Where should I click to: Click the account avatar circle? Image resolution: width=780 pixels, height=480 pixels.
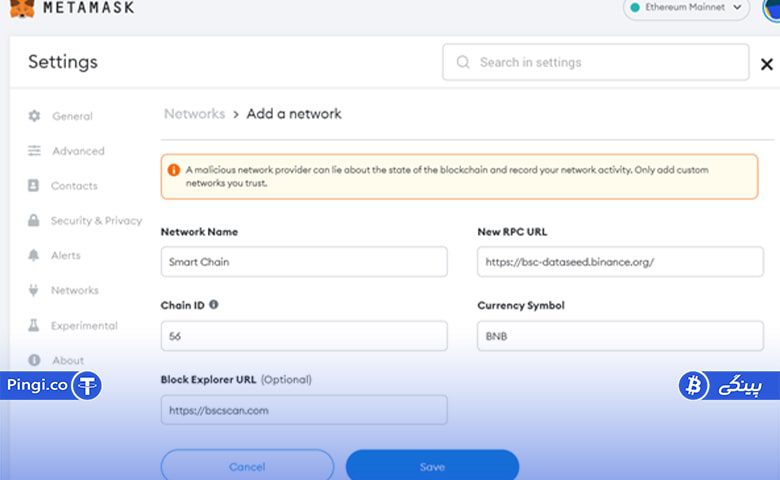click(772, 10)
